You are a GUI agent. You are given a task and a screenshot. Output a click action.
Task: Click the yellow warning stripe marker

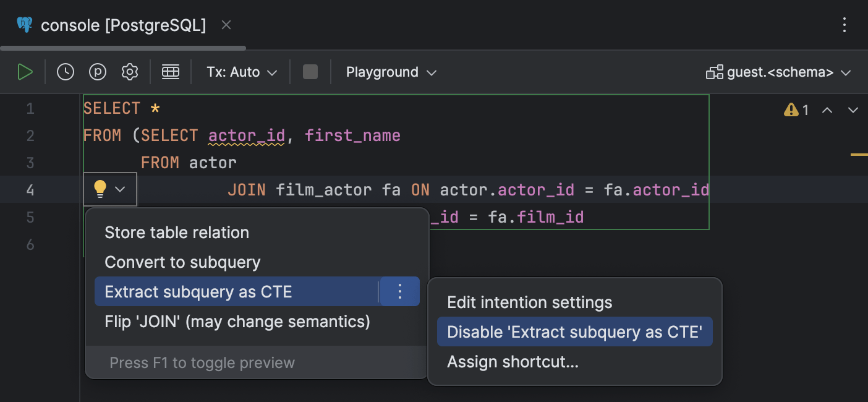click(859, 154)
